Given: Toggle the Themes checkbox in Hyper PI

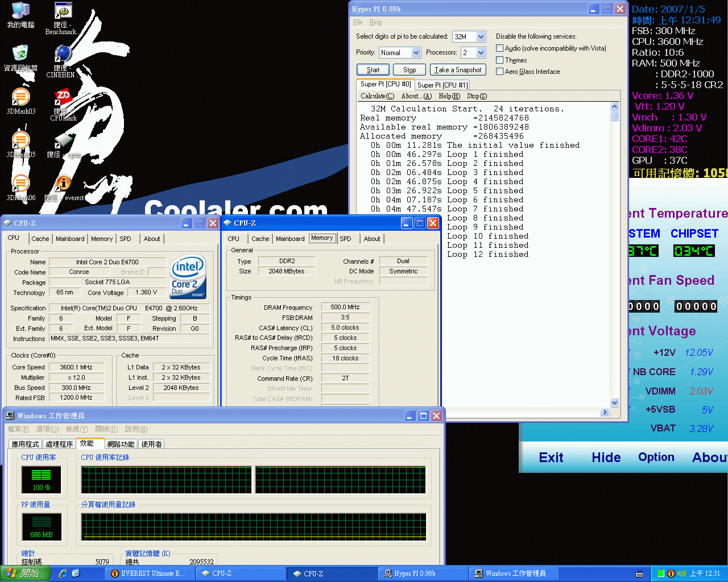Looking at the screenshot, I should point(499,60).
